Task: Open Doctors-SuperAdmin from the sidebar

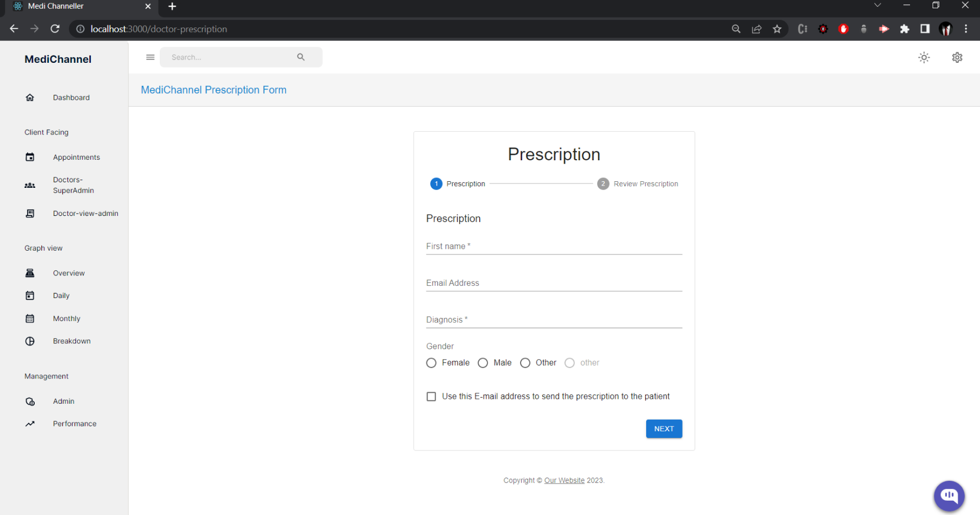Action: click(73, 185)
